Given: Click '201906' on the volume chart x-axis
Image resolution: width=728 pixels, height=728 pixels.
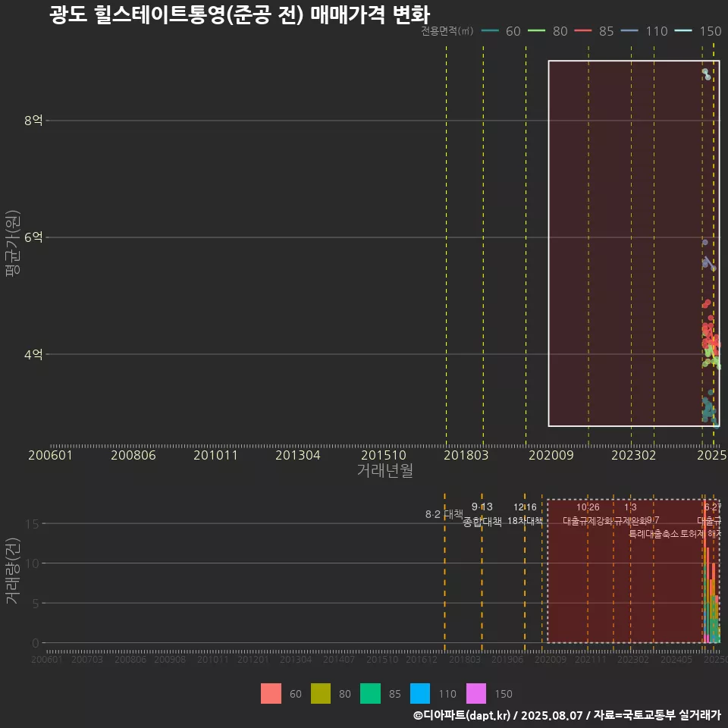Looking at the screenshot, I should click(507, 659).
